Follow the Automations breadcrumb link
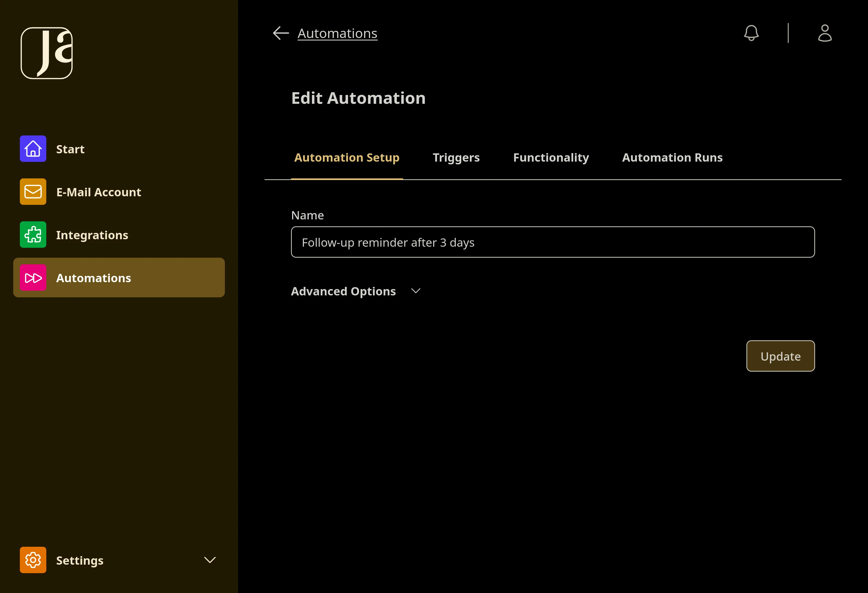 [x=337, y=33]
